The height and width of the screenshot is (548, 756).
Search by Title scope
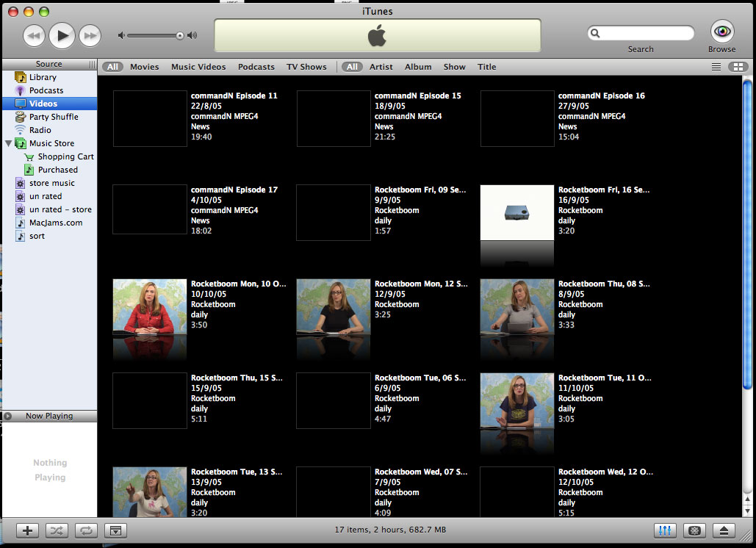(486, 67)
